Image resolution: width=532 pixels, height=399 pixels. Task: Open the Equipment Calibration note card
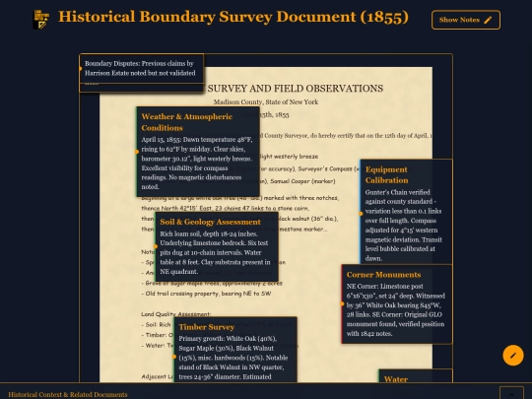[406, 212]
